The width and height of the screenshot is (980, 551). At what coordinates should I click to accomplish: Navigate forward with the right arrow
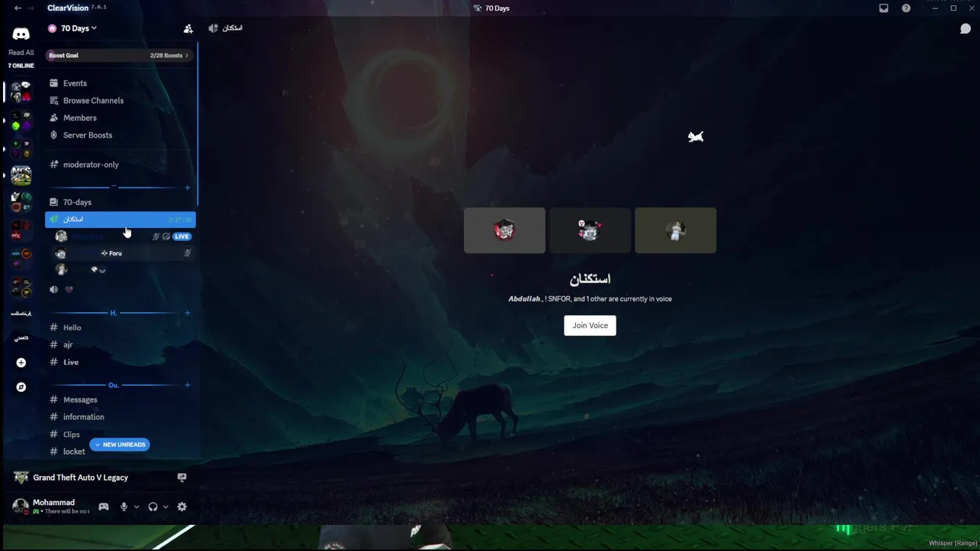[x=31, y=8]
